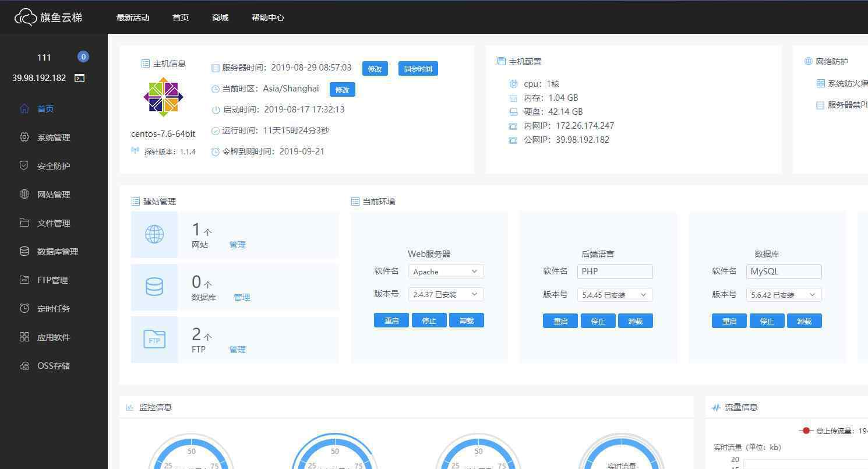
Task: Click the globe icon for 网站管理
Action: pyautogui.click(x=24, y=194)
